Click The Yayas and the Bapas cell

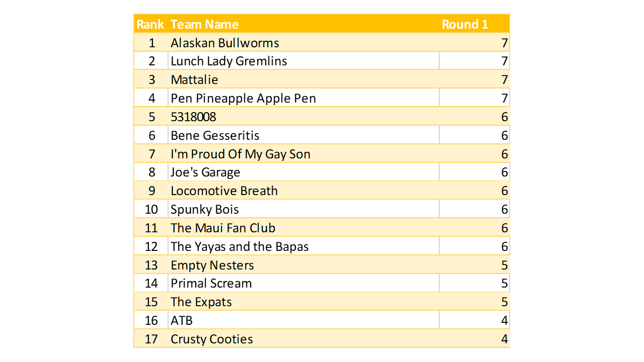coord(239,246)
